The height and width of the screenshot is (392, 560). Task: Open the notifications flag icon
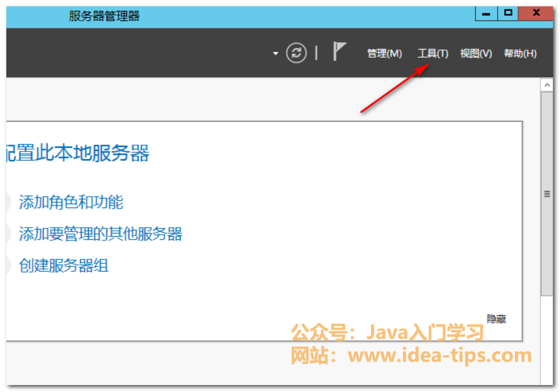339,51
